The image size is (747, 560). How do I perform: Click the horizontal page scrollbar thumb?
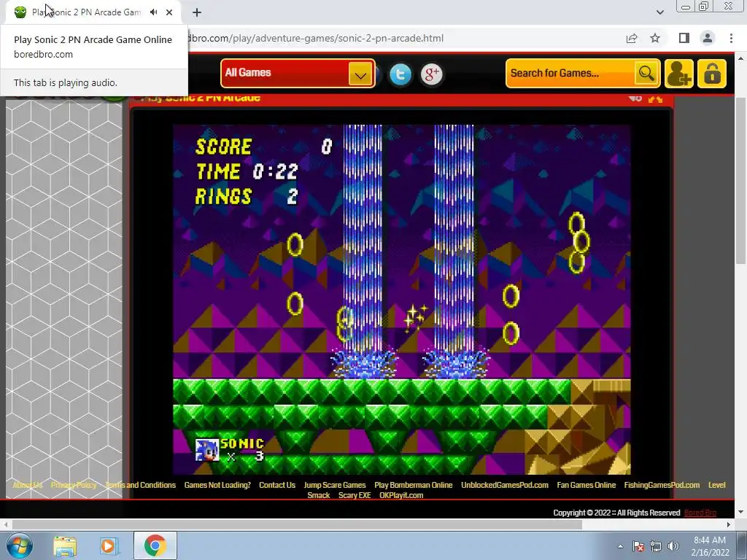coord(297,525)
